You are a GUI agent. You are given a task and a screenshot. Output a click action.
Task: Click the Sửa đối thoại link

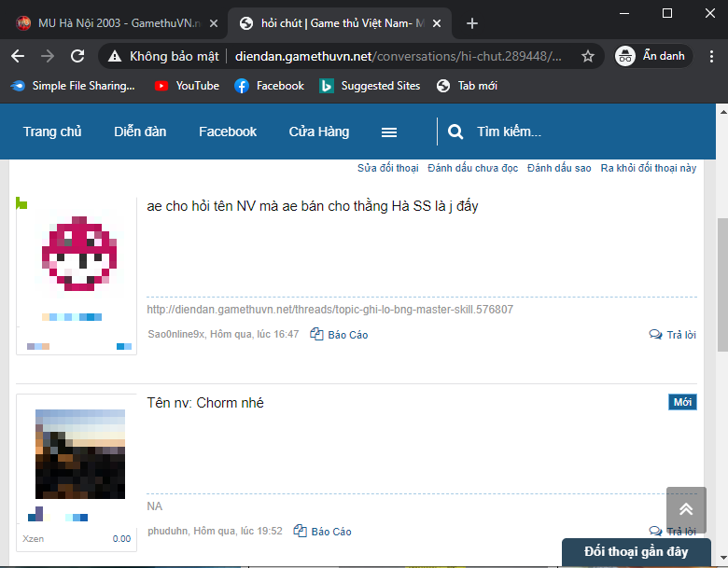click(387, 169)
